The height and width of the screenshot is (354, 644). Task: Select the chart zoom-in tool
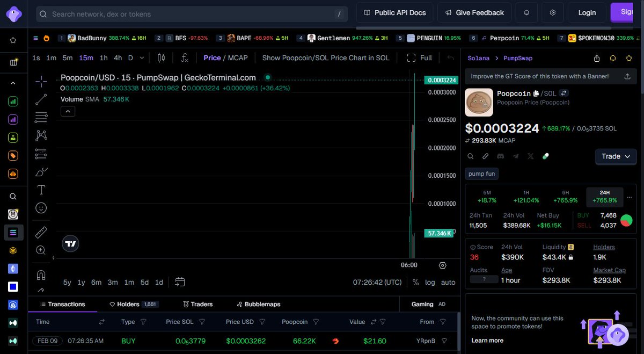point(41,250)
